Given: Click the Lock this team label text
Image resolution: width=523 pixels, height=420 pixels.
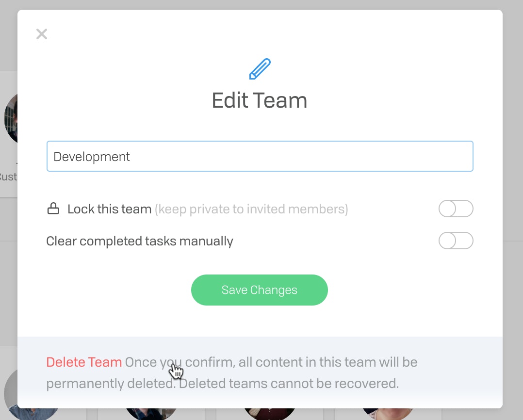Looking at the screenshot, I should (109, 210).
